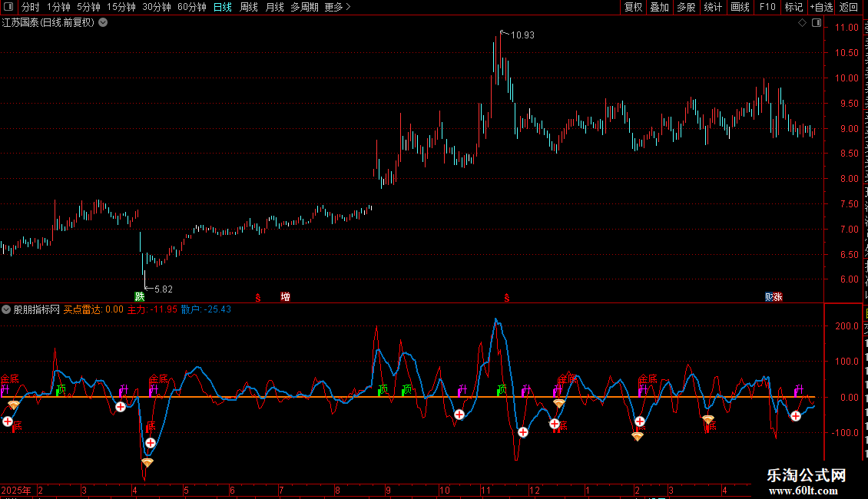Open the 画线 drawing tool

click(740, 7)
